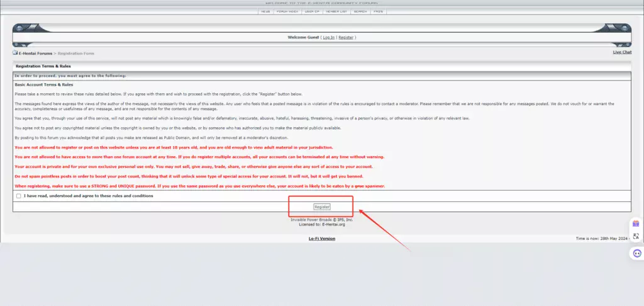Open the Forum Index tab
This screenshot has width=644, height=306.
[287, 11]
